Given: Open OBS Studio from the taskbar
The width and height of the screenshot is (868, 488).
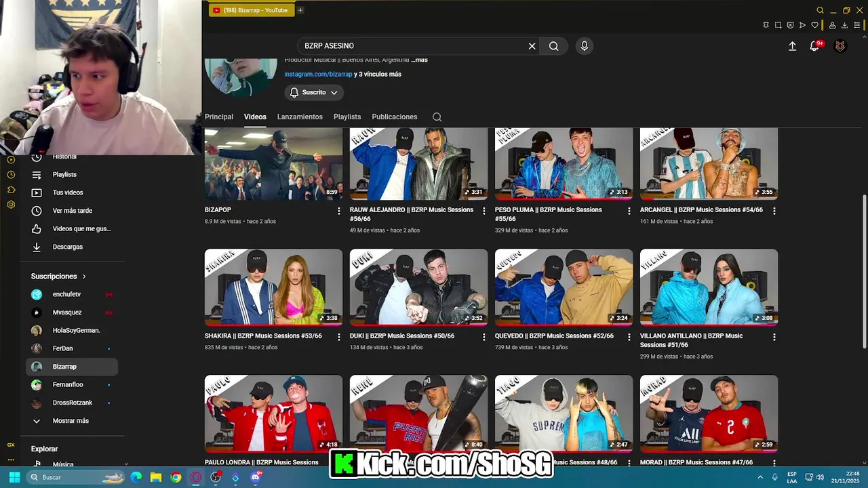Looking at the screenshot, I should tap(216, 477).
